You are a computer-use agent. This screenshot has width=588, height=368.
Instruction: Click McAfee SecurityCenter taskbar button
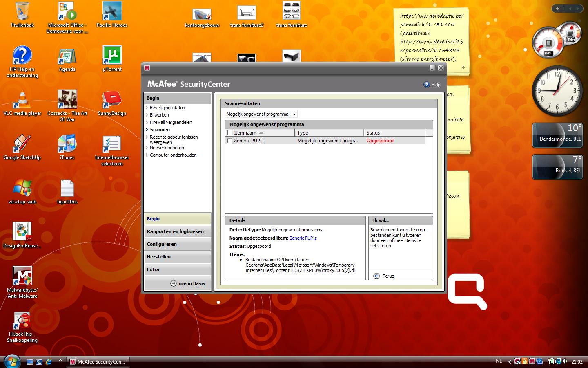point(98,362)
